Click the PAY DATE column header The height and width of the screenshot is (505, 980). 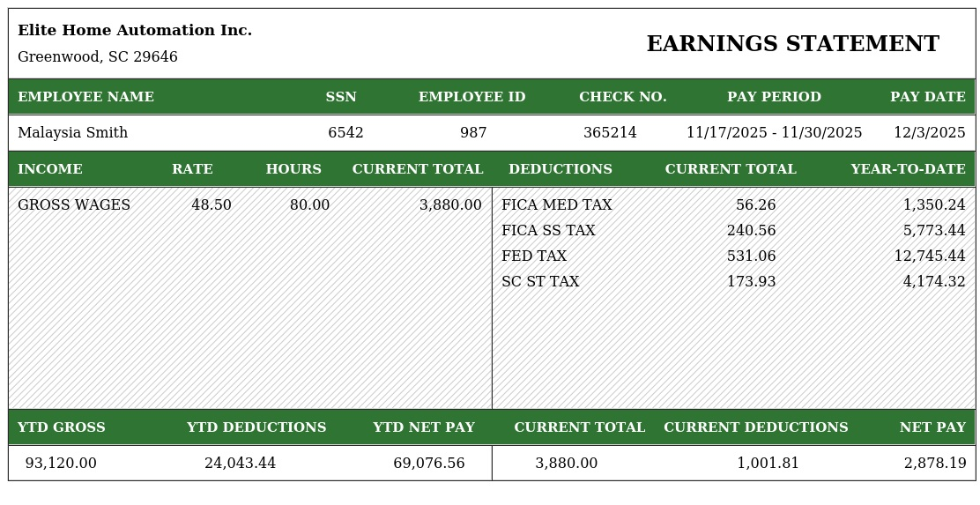927,97
